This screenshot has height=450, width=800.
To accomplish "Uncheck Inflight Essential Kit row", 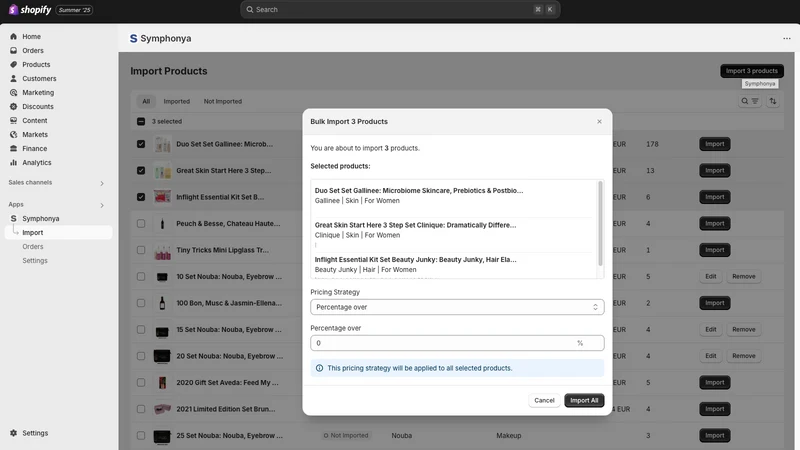I will (141, 197).
